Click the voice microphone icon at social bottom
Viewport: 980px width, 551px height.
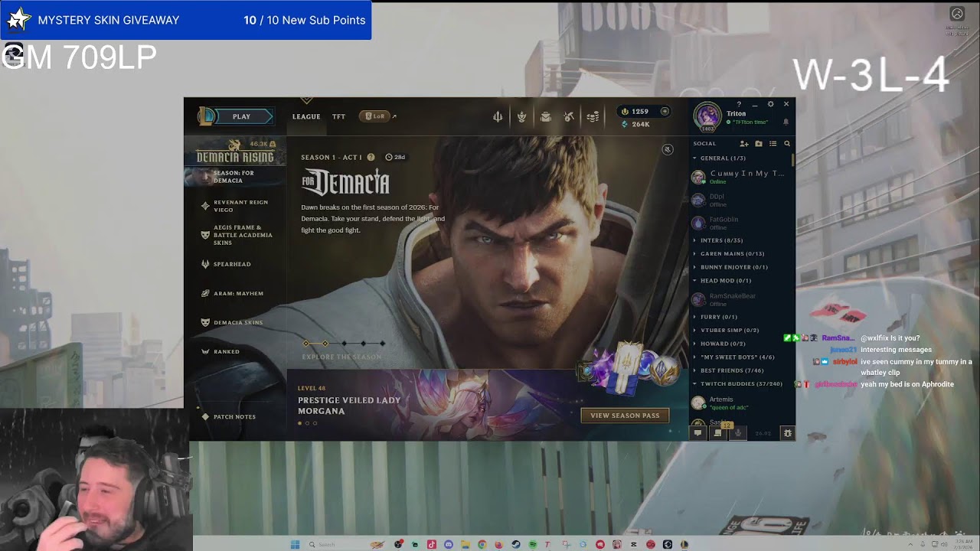point(738,433)
